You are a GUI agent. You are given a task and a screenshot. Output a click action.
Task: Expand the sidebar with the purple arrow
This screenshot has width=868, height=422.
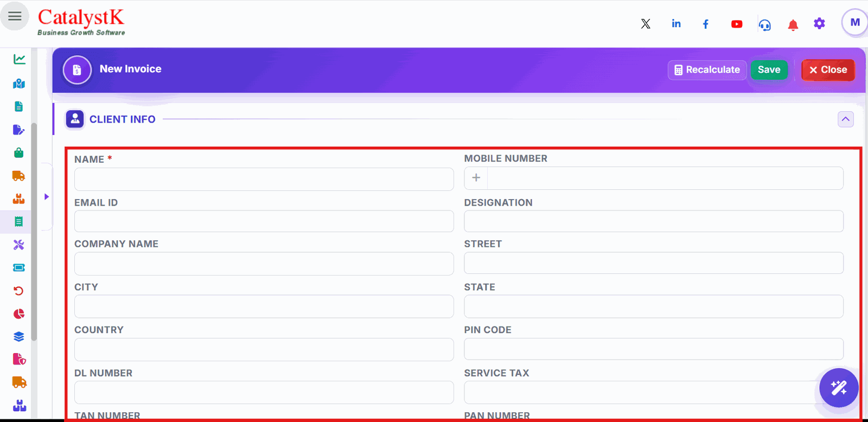47,196
